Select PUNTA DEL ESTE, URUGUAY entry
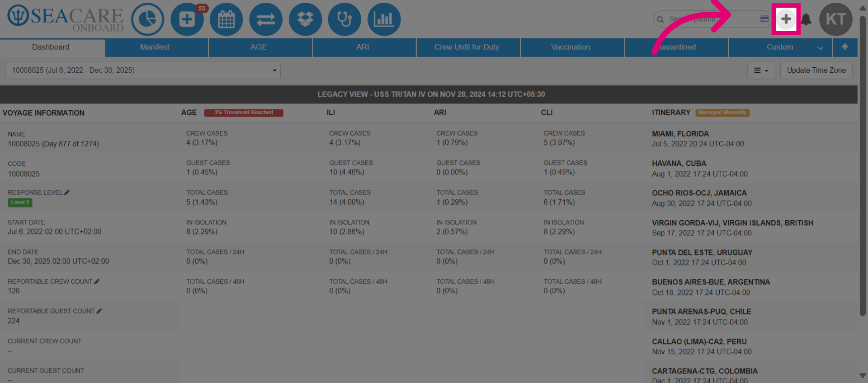Image resolution: width=868 pixels, height=383 pixels. [750, 257]
